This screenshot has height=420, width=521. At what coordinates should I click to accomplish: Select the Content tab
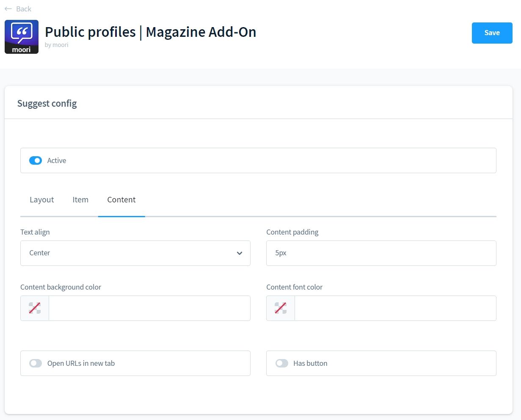click(121, 200)
